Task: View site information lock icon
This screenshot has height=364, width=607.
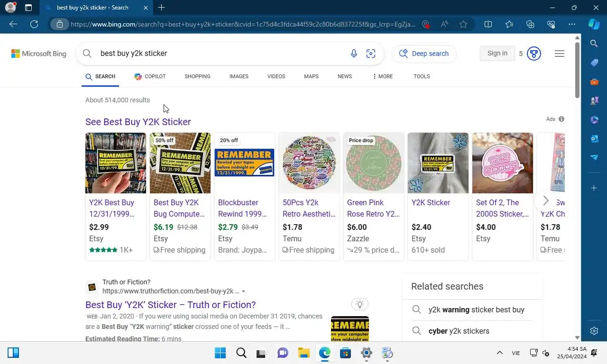Action: click(60, 24)
